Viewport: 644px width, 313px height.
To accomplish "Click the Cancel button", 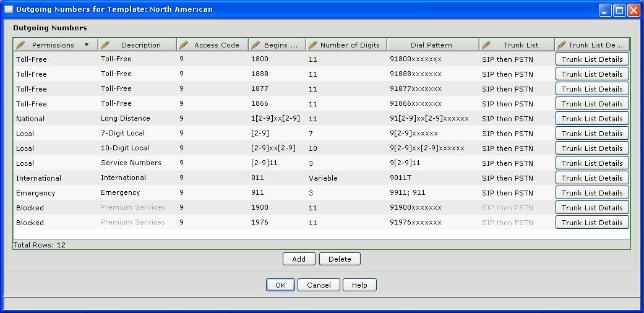I will (319, 285).
